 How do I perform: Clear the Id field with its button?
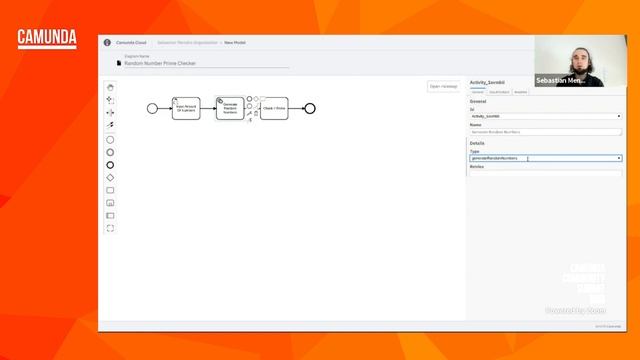click(x=619, y=116)
